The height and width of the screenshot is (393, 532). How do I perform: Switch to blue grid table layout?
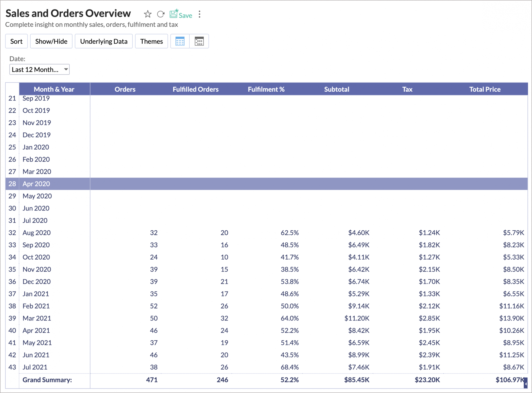[x=180, y=41]
